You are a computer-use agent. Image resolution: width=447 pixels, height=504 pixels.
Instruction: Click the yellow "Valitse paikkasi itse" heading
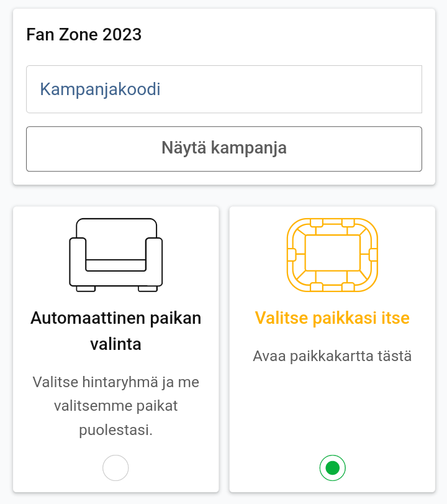point(332,319)
